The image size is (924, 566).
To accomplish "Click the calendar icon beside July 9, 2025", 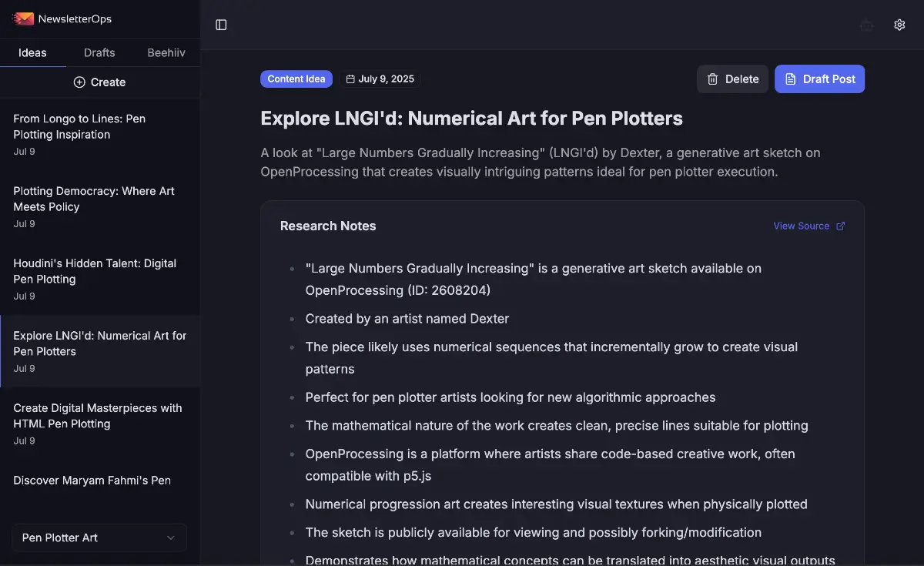I will click(352, 79).
